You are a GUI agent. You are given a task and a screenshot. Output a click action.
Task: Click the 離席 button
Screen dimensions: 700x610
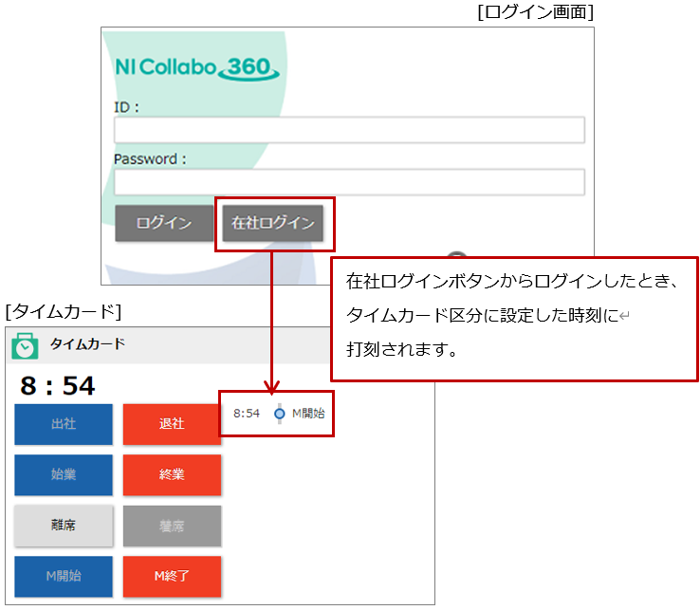(x=64, y=526)
